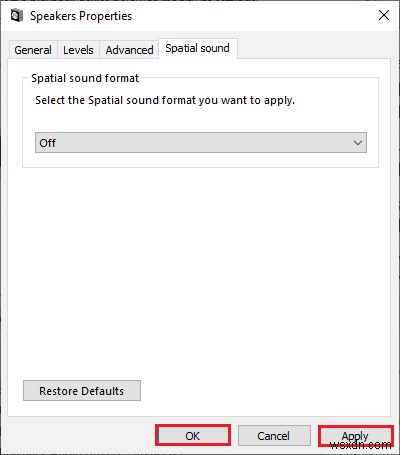Click the chevron arrow of the Off dropdown

coord(358,143)
